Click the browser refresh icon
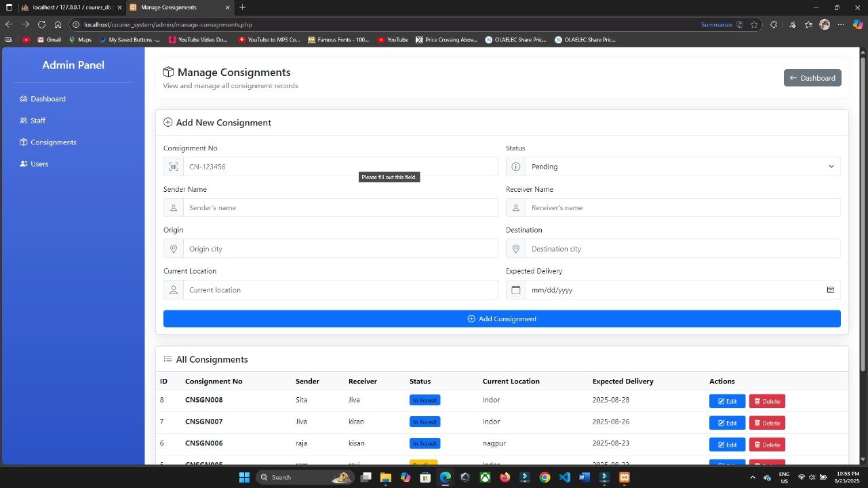 (x=41, y=24)
